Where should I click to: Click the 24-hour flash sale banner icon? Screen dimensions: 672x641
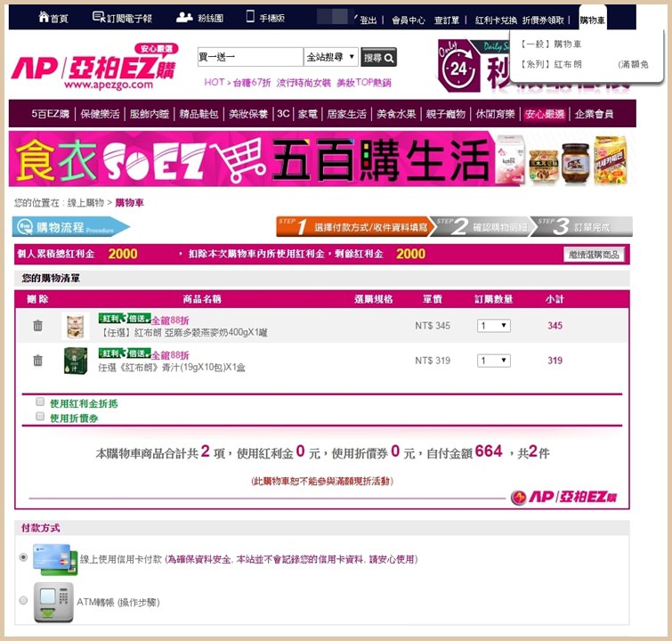pos(457,68)
